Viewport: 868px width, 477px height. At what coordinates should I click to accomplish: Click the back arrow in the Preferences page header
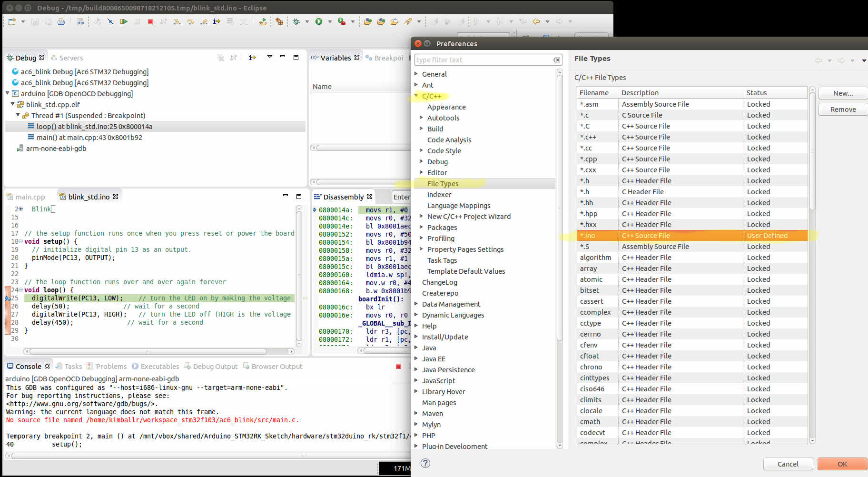819,60
